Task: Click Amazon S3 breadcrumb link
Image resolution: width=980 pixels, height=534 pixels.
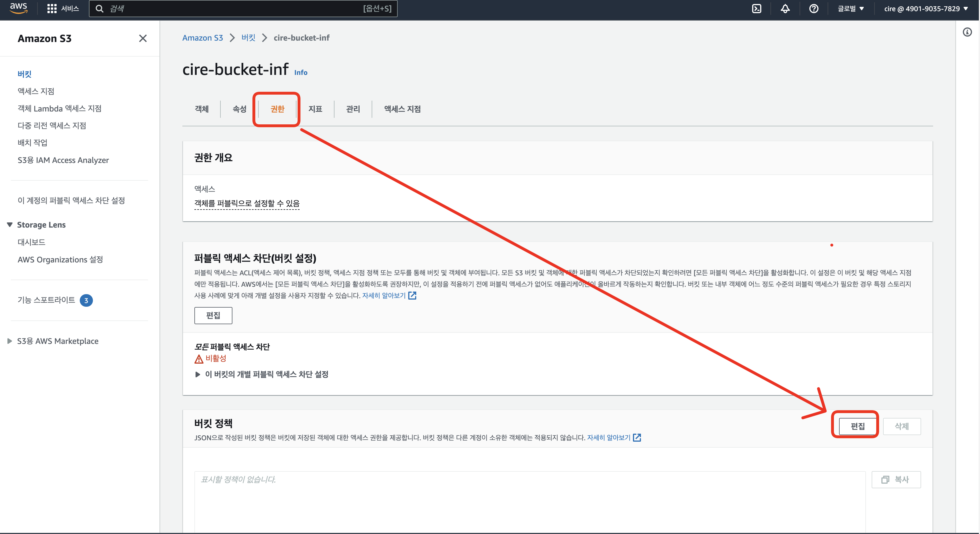Action: pyautogui.click(x=202, y=38)
